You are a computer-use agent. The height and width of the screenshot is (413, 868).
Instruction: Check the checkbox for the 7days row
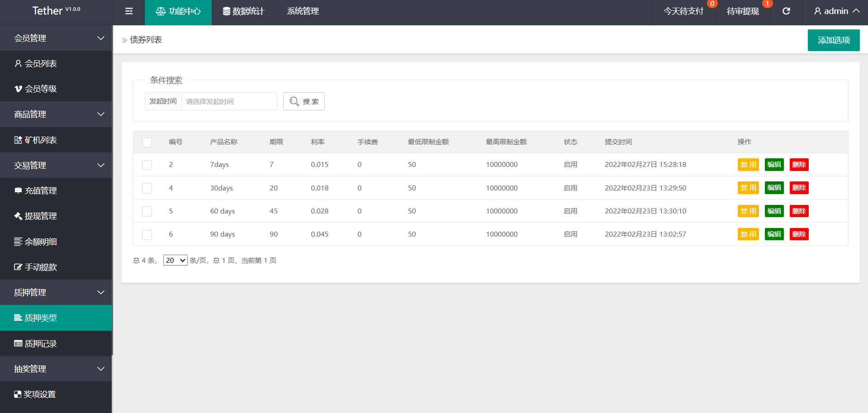tap(147, 165)
